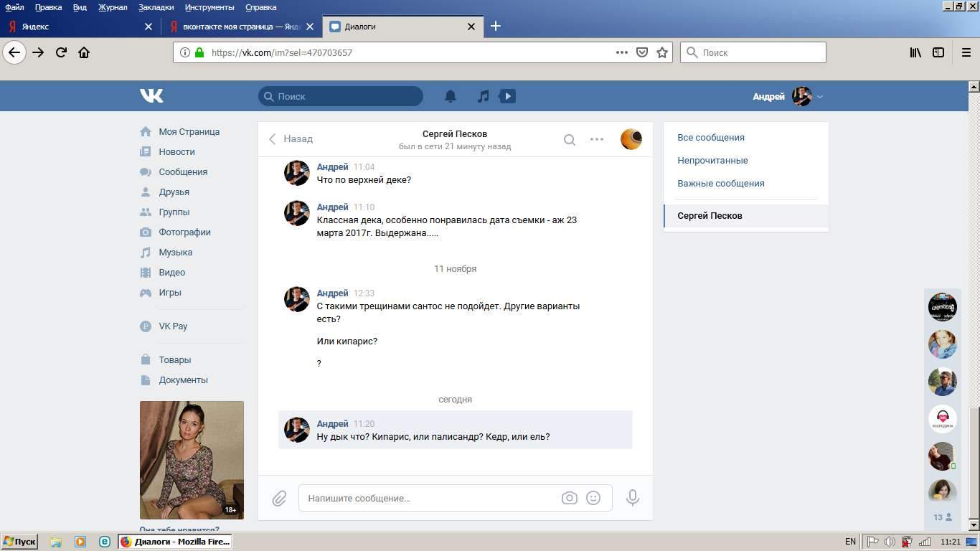The width and height of the screenshot is (980, 551).
Task: Bookmark this page with star icon
Action: tap(662, 52)
